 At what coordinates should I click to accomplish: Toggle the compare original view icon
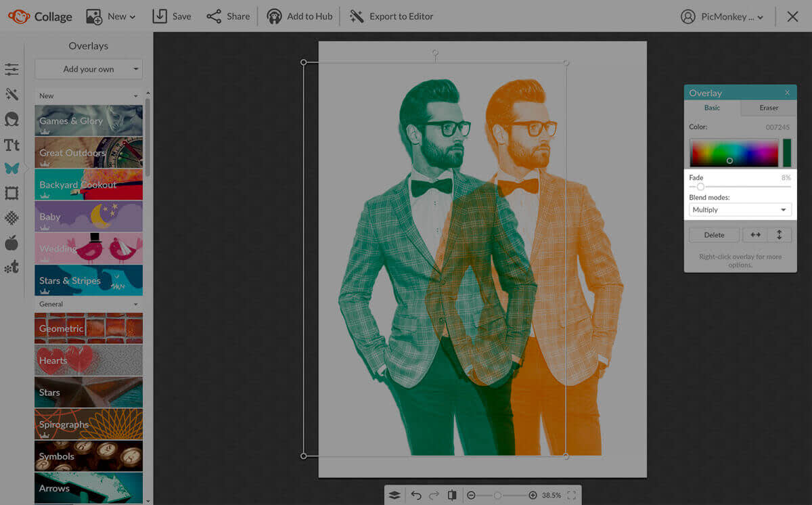coord(453,496)
